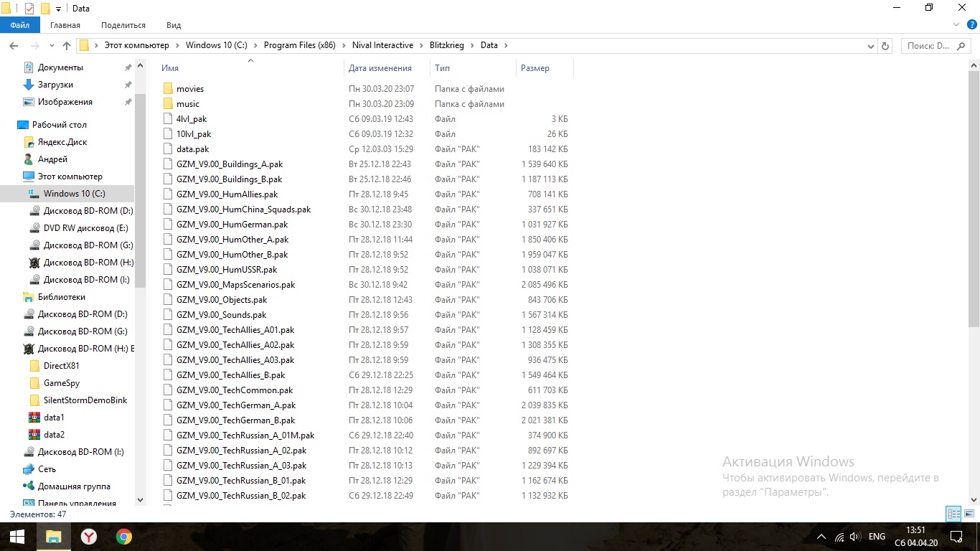The width and height of the screenshot is (980, 551).
Task: Click the volume icon in tray
Action: [x=854, y=537]
